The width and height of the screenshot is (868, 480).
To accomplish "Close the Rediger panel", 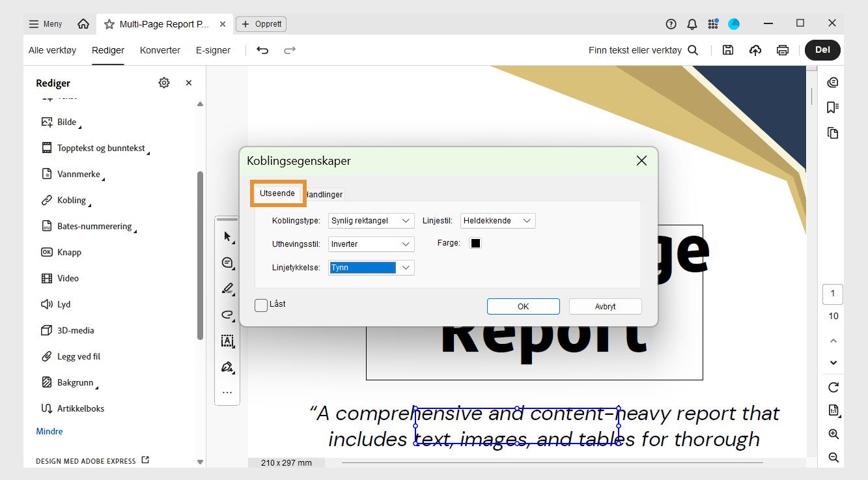I will (x=189, y=83).
